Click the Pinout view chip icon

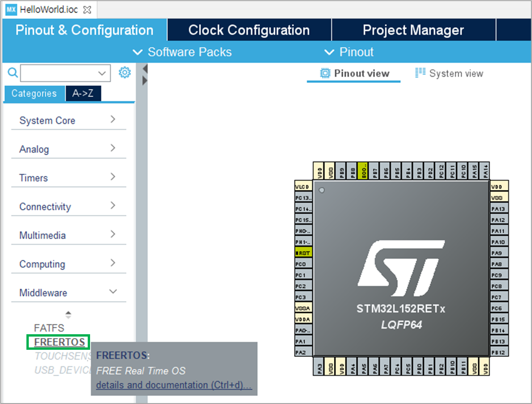pos(324,73)
